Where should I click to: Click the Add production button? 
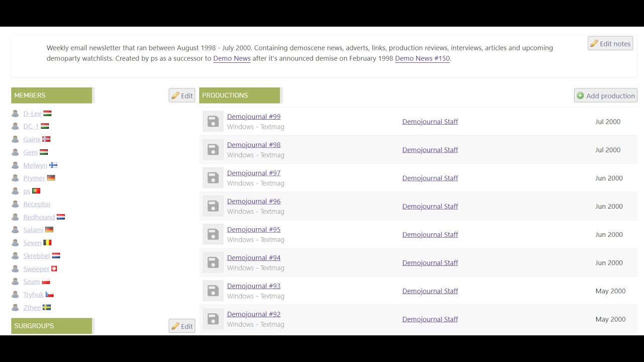(606, 96)
